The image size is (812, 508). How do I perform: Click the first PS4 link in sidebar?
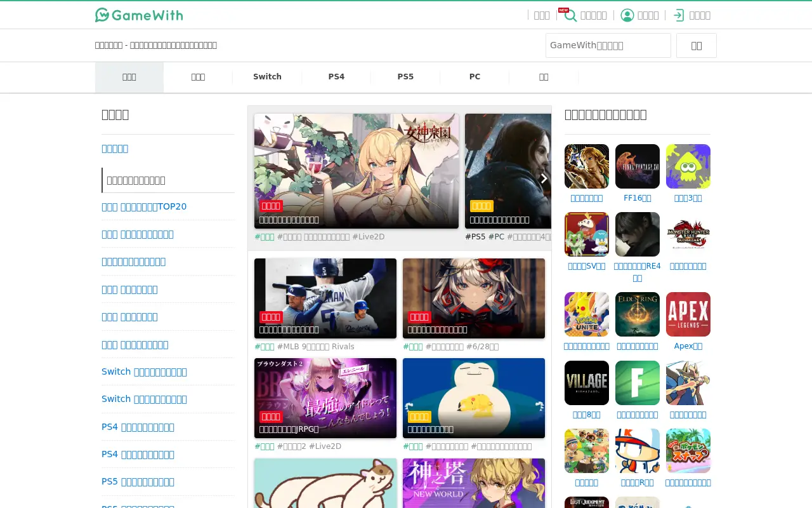[138, 427]
